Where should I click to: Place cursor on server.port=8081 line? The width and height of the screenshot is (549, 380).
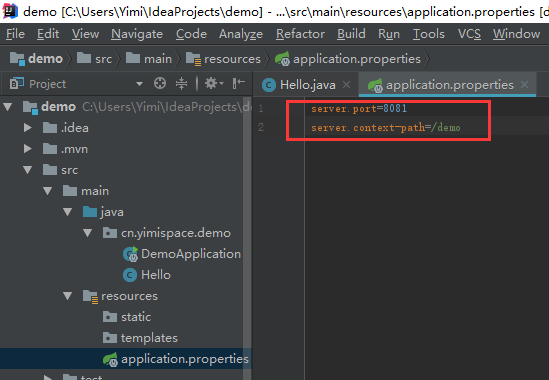click(359, 109)
